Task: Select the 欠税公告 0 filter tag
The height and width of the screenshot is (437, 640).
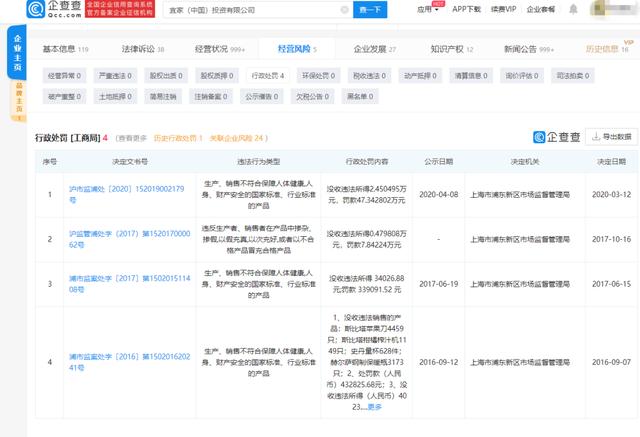Action: coord(312,96)
